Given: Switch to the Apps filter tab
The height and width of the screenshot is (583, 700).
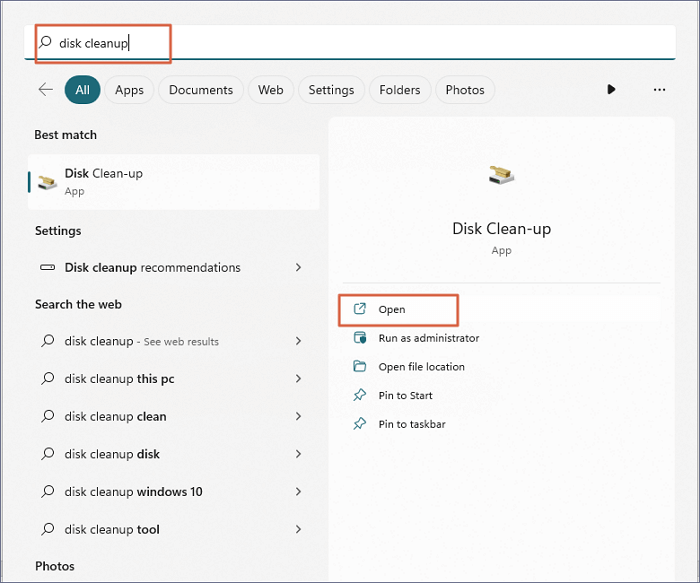Looking at the screenshot, I should pyautogui.click(x=129, y=90).
